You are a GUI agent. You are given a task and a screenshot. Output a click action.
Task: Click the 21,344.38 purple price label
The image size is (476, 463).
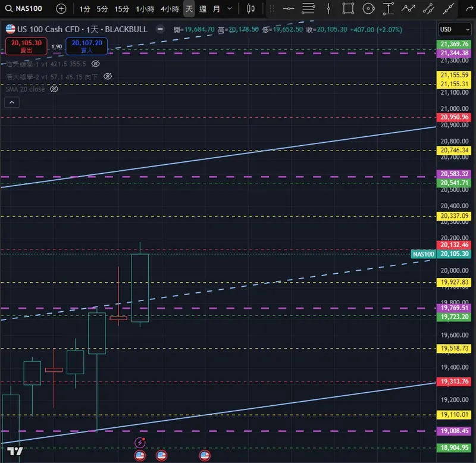click(454, 53)
